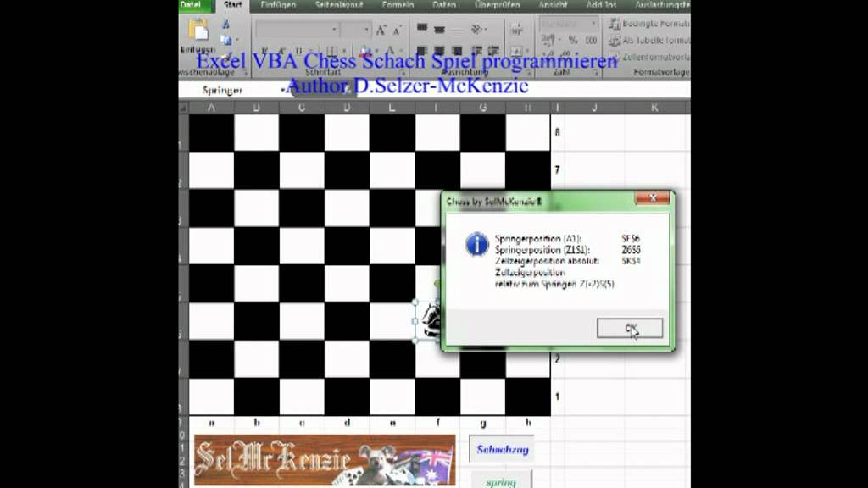Click the select-all corner of the sheet
This screenshot has height=488, width=868.
pos(184,108)
